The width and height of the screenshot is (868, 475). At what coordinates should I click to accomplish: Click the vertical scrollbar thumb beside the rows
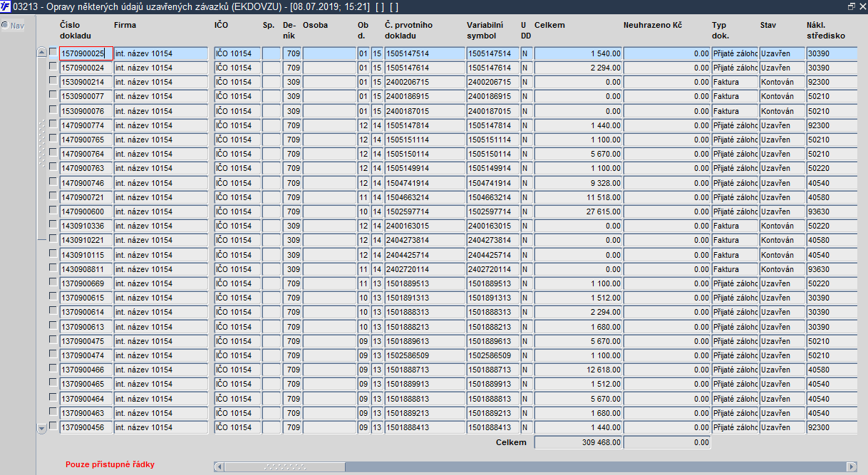[41, 147]
